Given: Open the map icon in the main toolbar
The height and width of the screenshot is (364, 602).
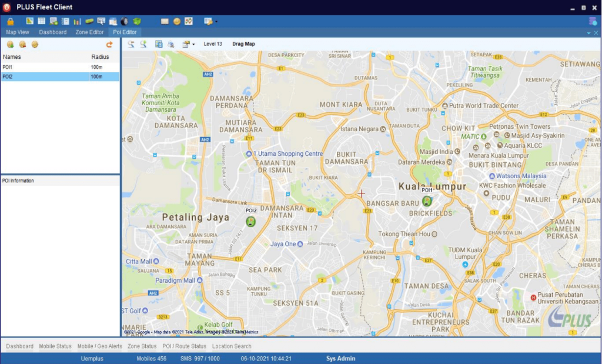Looking at the screenshot, I should coord(29,21).
